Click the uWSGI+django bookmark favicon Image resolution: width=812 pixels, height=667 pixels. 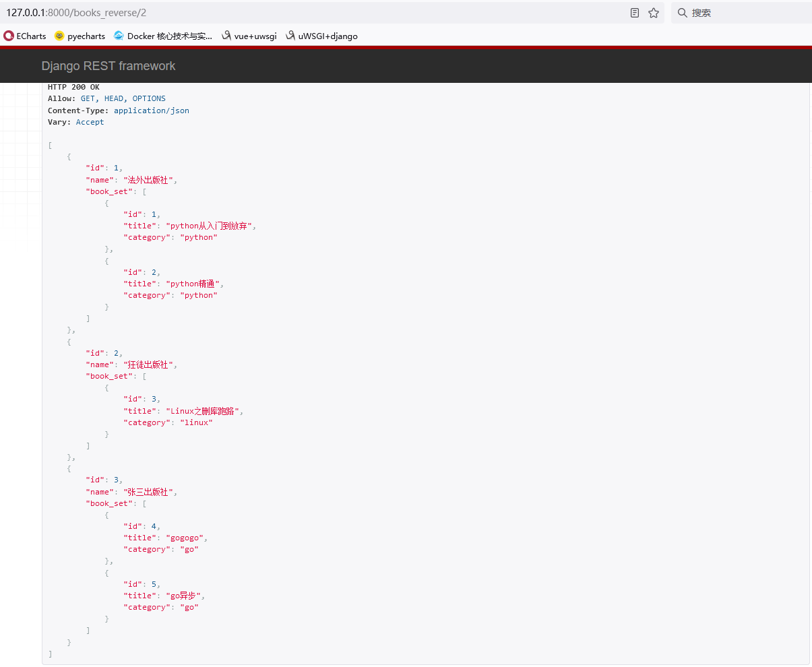290,36
